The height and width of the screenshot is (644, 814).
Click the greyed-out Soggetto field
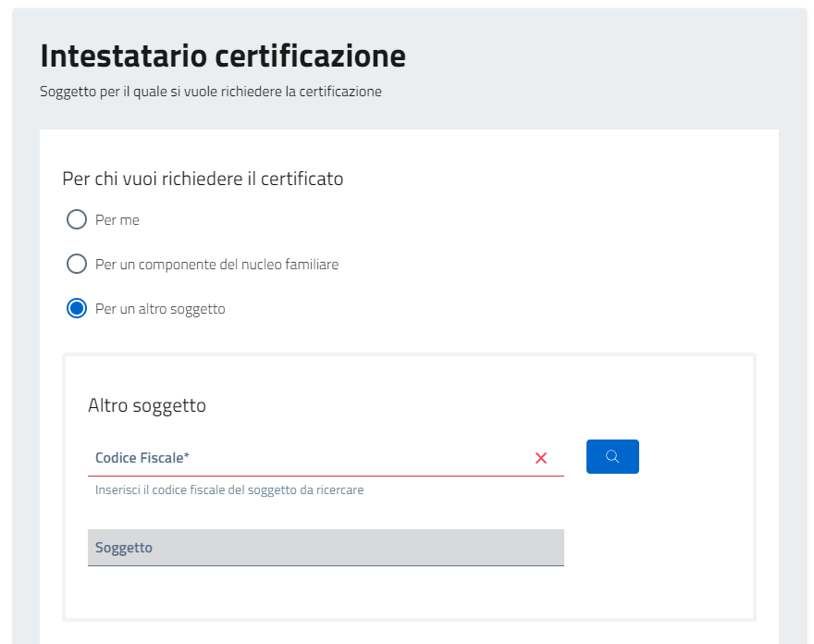click(326, 548)
